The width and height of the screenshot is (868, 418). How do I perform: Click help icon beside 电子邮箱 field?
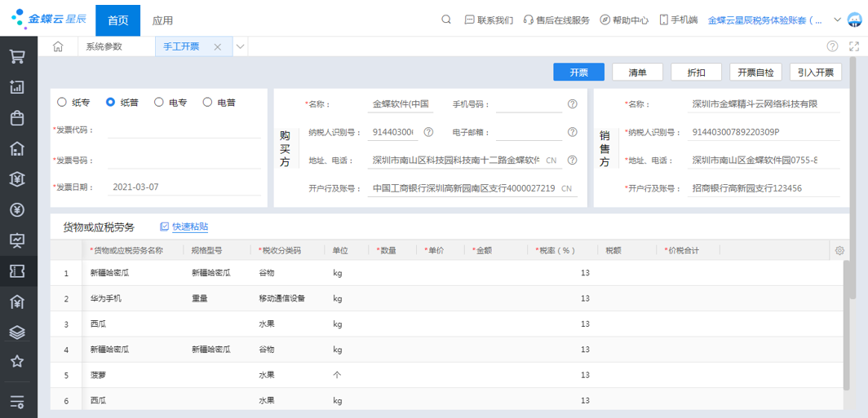click(573, 132)
